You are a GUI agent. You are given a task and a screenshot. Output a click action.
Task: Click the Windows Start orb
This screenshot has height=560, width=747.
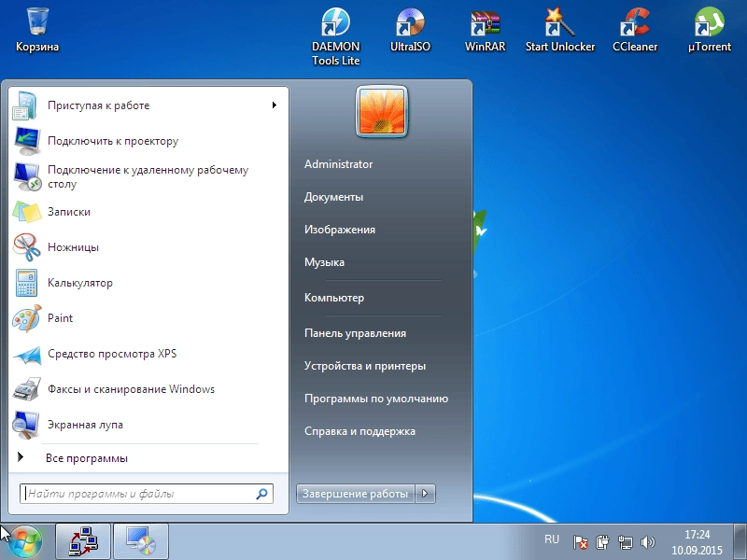point(24,542)
